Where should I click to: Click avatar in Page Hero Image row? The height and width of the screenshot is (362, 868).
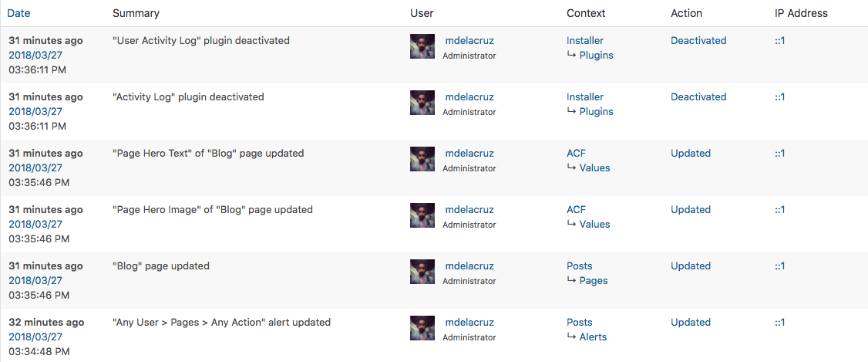[422, 215]
